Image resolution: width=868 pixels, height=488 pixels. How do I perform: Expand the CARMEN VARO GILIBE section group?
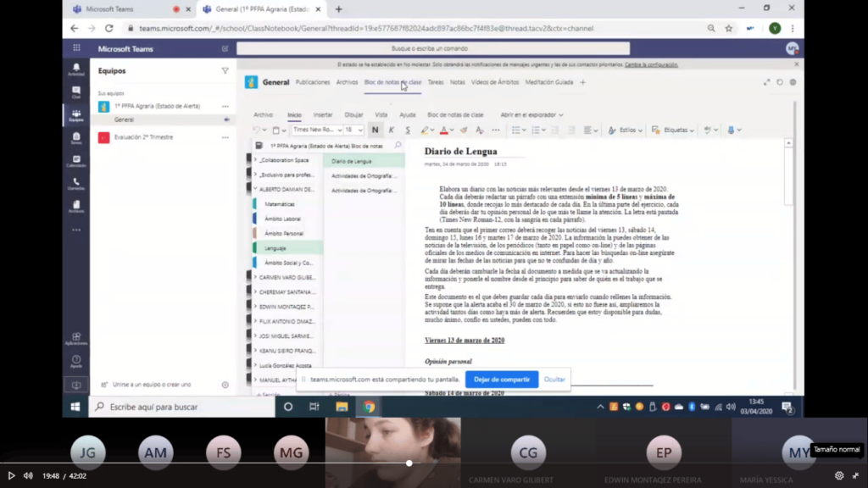pos(255,277)
